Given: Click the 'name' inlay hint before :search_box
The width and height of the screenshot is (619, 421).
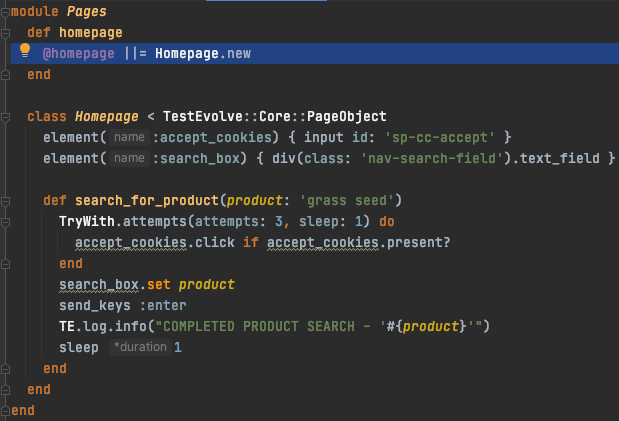Looking at the screenshot, I should 129,158.
